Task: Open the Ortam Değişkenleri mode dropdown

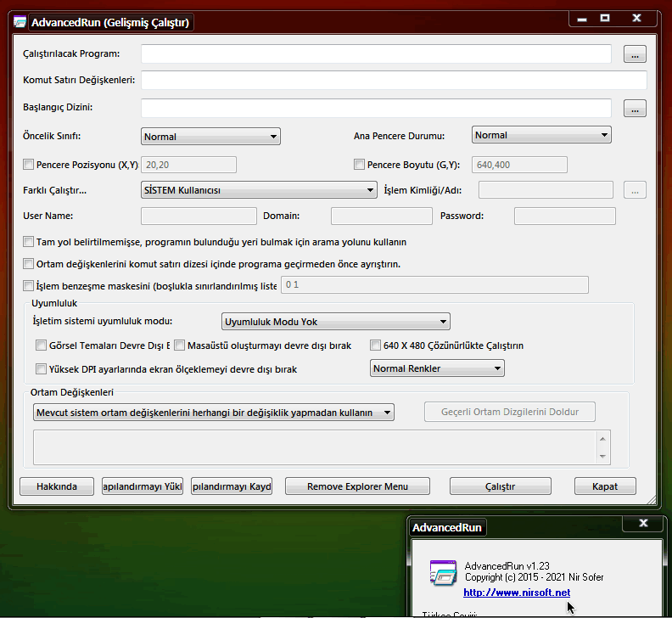Action: coord(214,413)
